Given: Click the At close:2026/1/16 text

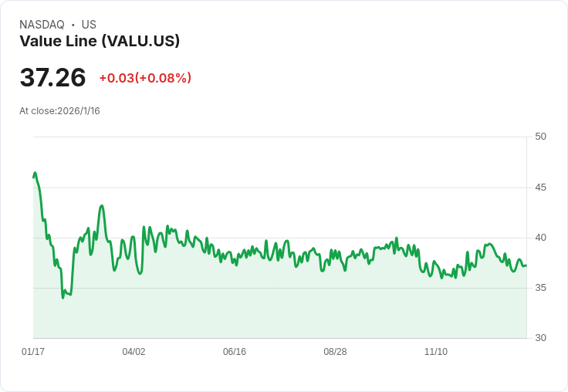Looking at the screenshot, I should 59,111.
